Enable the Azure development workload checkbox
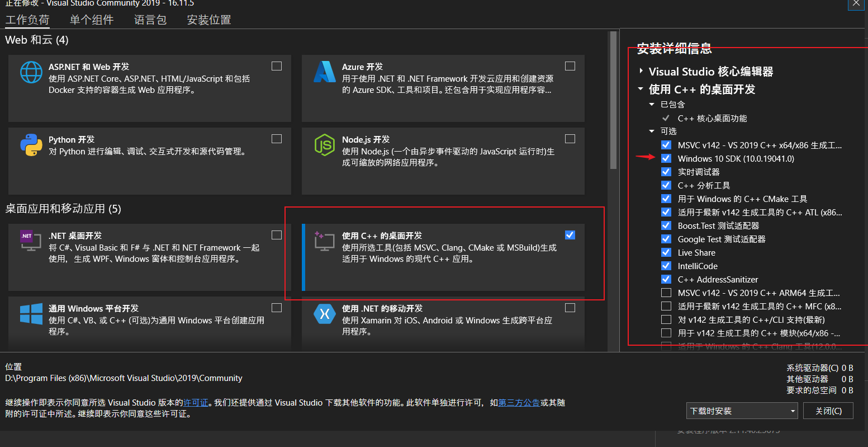The width and height of the screenshot is (868, 447). coord(570,66)
